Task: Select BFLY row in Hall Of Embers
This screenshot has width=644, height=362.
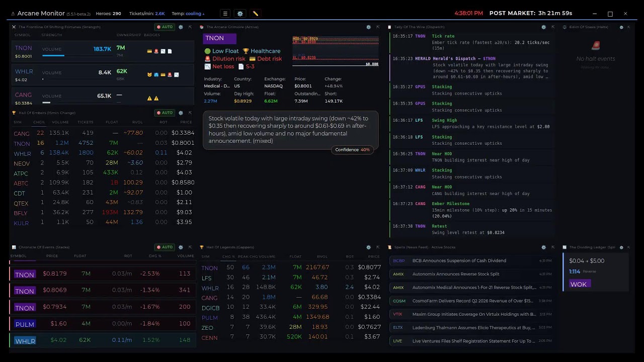Action: pos(103,213)
